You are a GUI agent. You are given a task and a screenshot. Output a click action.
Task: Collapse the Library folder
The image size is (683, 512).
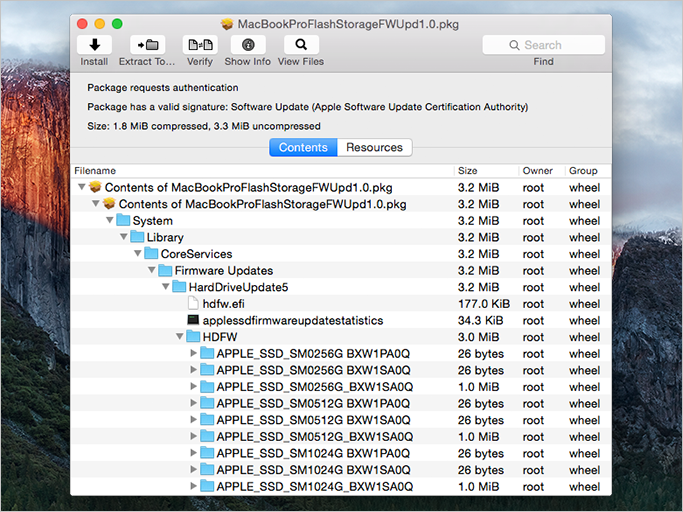pos(124,237)
